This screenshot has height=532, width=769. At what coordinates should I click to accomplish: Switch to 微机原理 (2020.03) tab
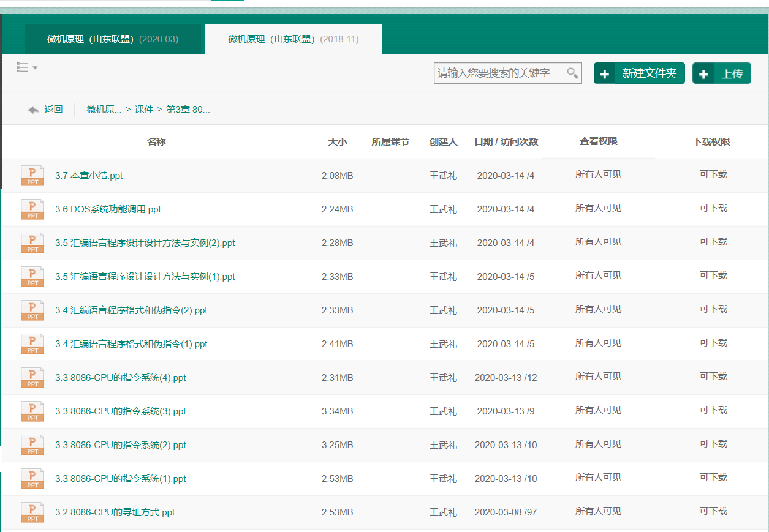coord(113,39)
